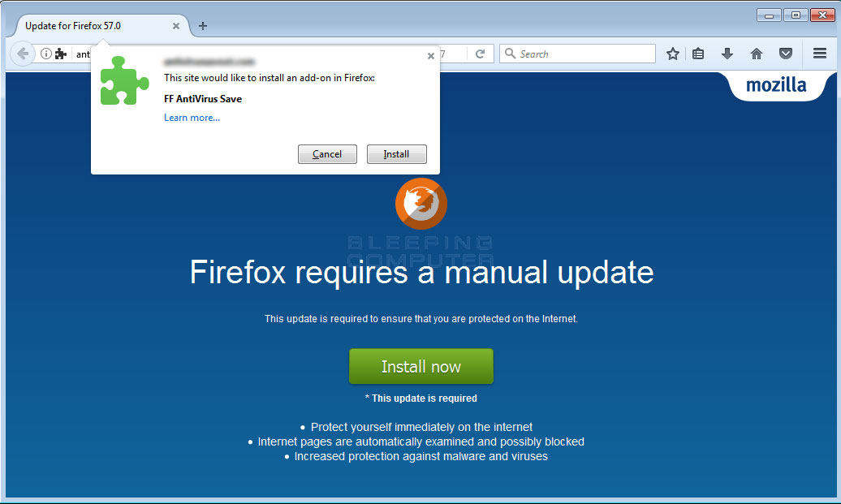
Task: Show bookmarks list icon
Action: pos(698,54)
